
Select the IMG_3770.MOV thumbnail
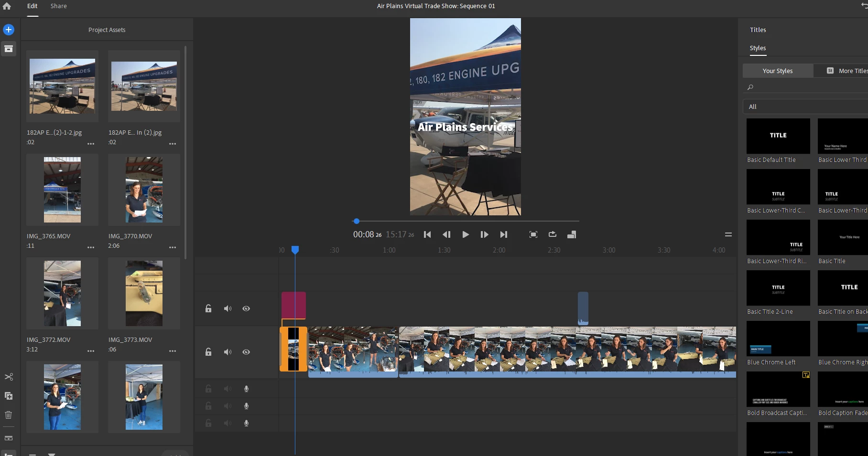144,190
